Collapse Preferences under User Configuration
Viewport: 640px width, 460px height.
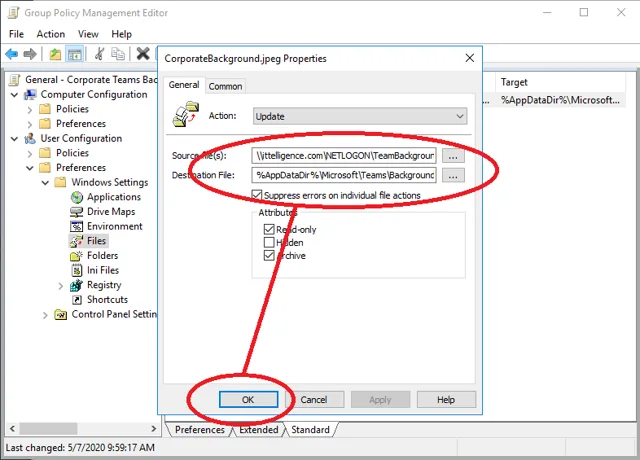[x=30, y=168]
